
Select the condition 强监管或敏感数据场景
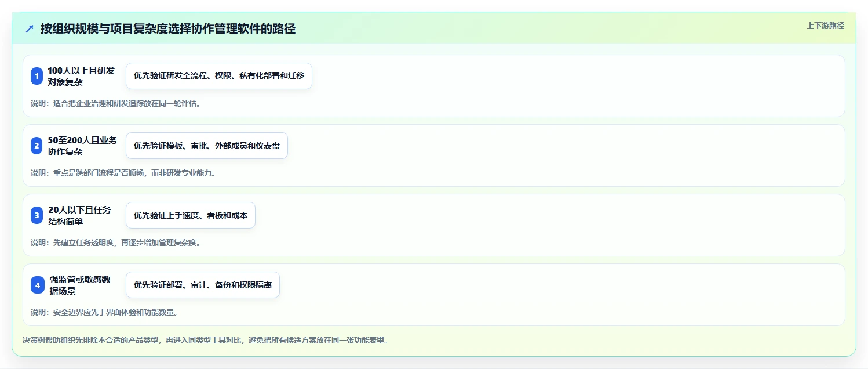(80, 285)
